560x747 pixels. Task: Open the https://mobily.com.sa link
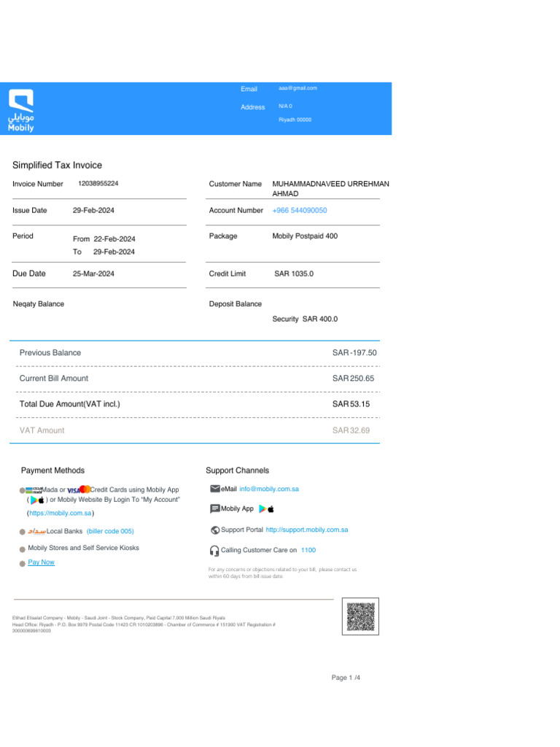tap(60, 513)
